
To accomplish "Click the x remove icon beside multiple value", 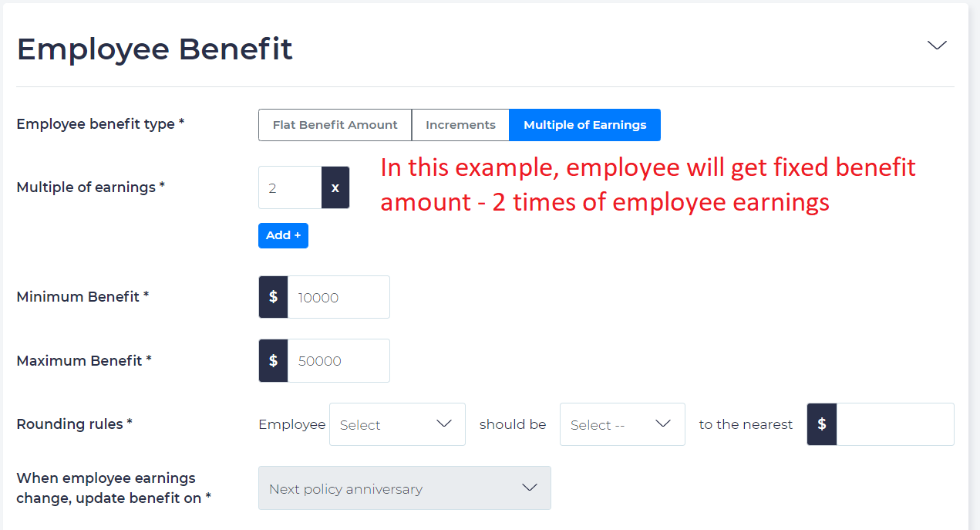I will point(335,187).
